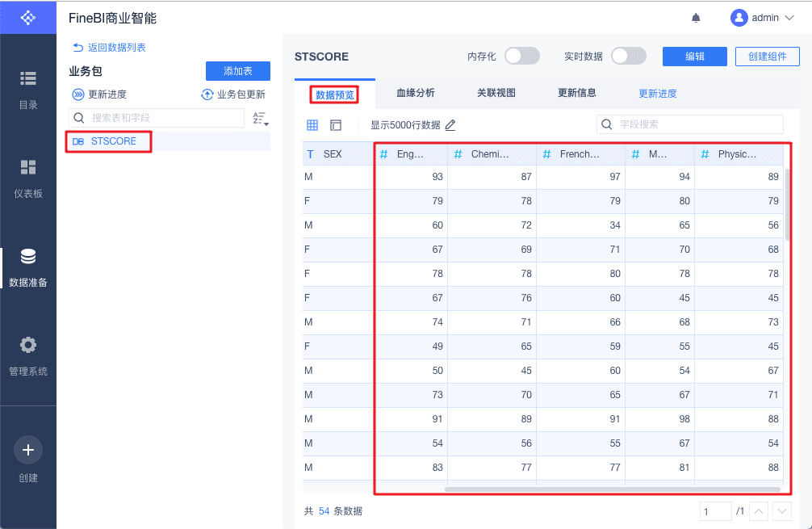Open the 管理系统 gear sidebar icon

28,346
